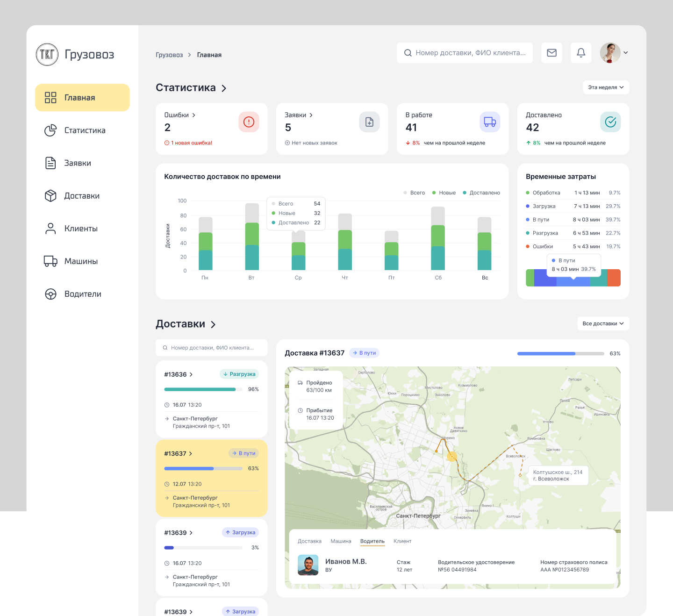
Task: Click the delivery detail progress bar at 63%
Action: 561,354
